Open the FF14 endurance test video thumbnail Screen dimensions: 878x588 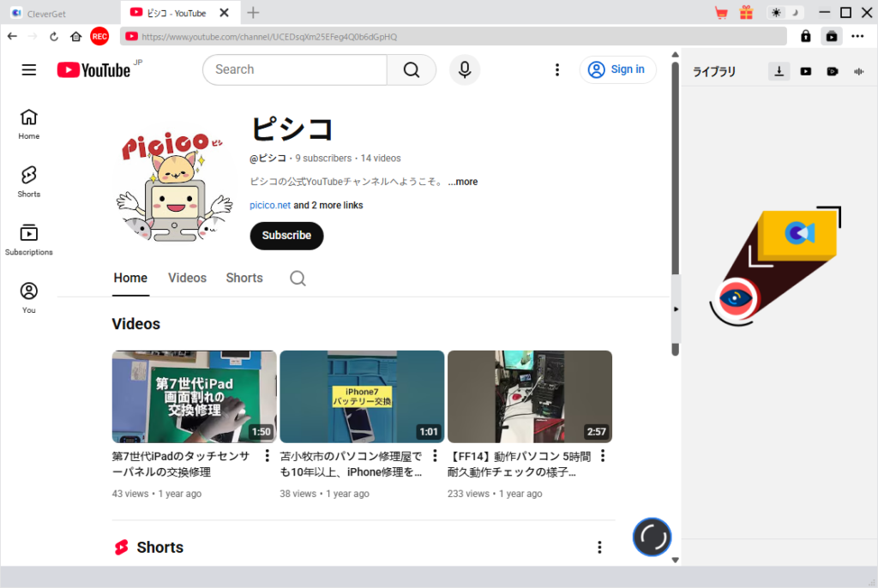coord(529,396)
